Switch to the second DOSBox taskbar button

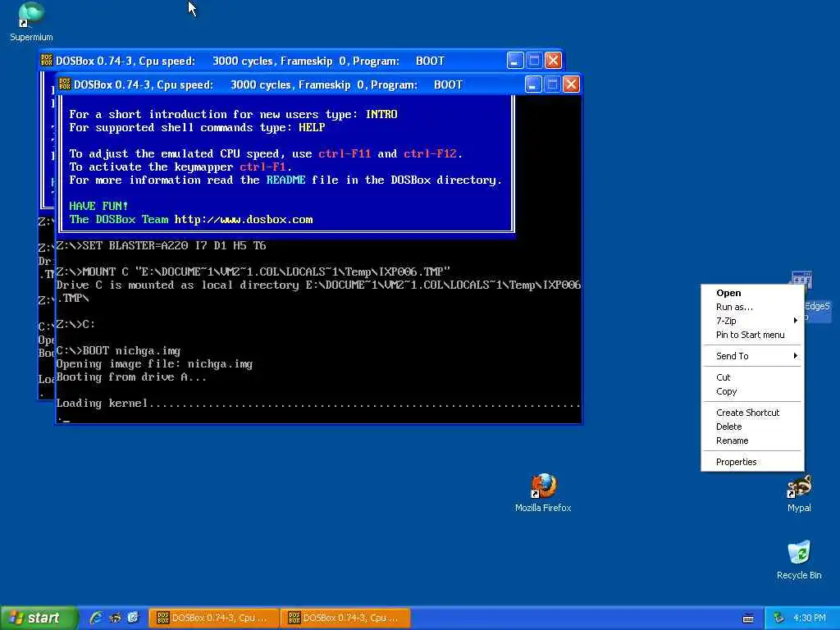pos(345,618)
